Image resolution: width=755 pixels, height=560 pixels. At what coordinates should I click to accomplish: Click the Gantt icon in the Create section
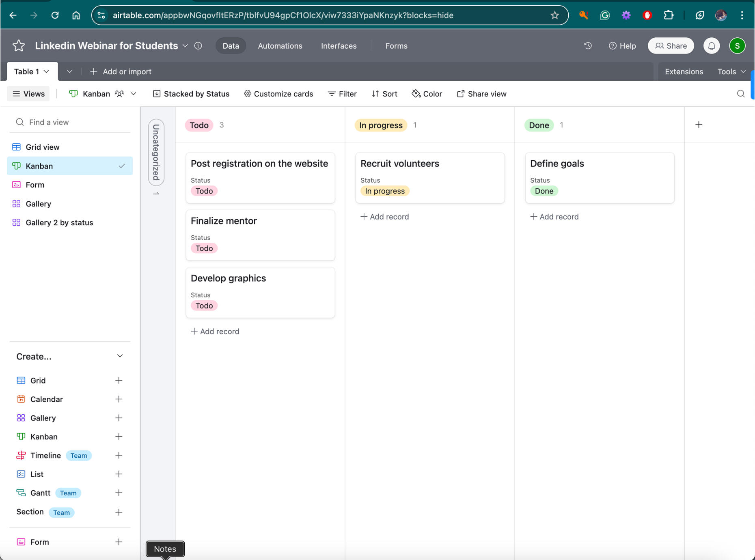pyautogui.click(x=21, y=493)
